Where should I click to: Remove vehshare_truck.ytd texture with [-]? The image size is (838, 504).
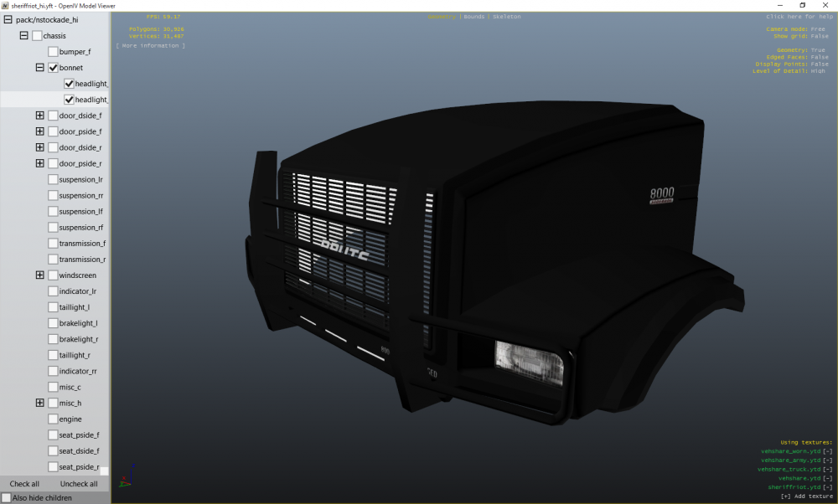(828, 470)
